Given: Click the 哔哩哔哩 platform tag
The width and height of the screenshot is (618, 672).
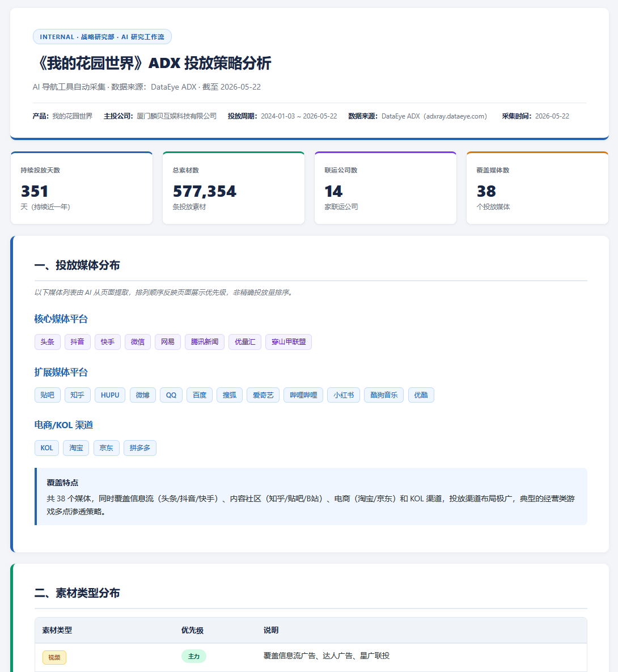Looking at the screenshot, I should [x=303, y=395].
